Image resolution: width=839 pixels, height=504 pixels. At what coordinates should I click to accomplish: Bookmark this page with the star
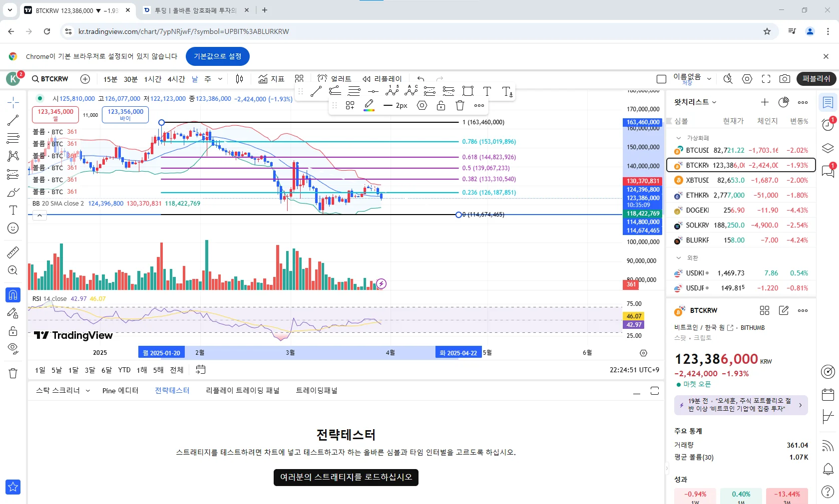[767, 31]
